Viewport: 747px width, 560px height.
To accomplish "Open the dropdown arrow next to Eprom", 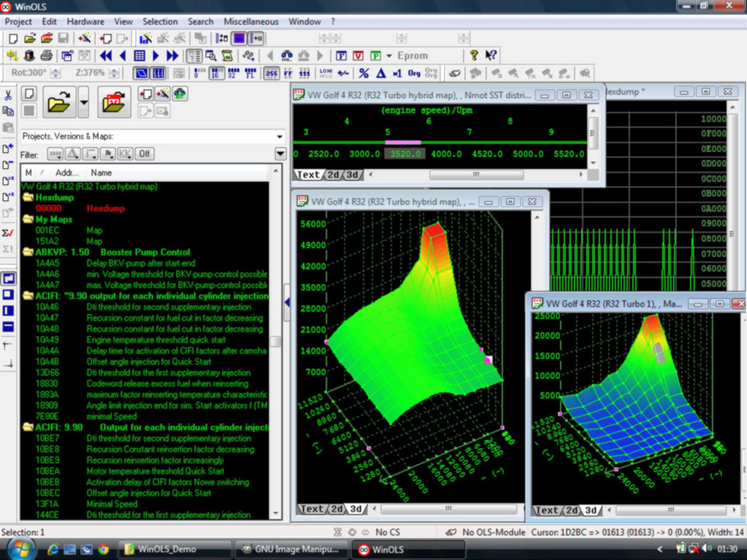I will click(x=389, y=55).
